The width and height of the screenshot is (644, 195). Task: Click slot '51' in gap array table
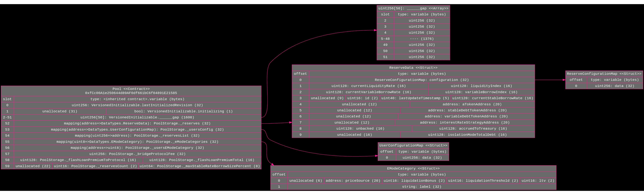(x=385, y=57)
